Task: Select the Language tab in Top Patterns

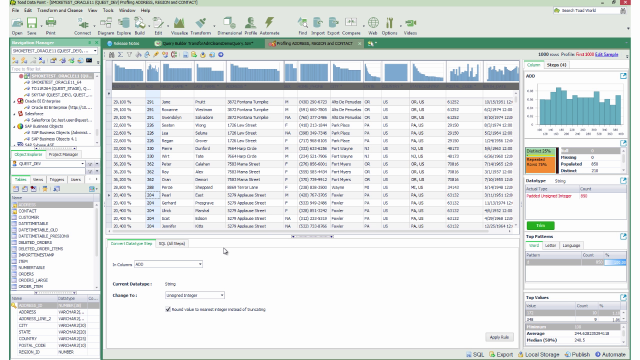Action: [571, 245]
